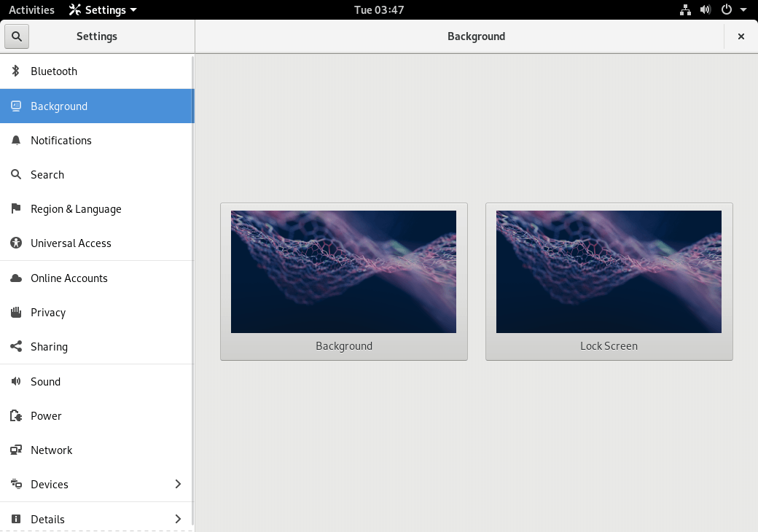Click the volume icon in top bar

click(x=706, y=9)
